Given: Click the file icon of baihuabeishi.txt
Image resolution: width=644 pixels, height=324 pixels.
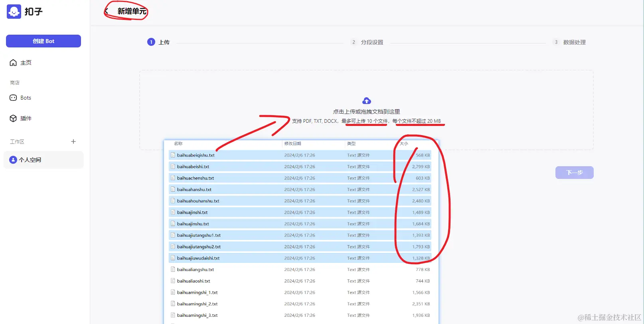Looking at the screenshot, I should pyautogui.click(x=173, y=167).
